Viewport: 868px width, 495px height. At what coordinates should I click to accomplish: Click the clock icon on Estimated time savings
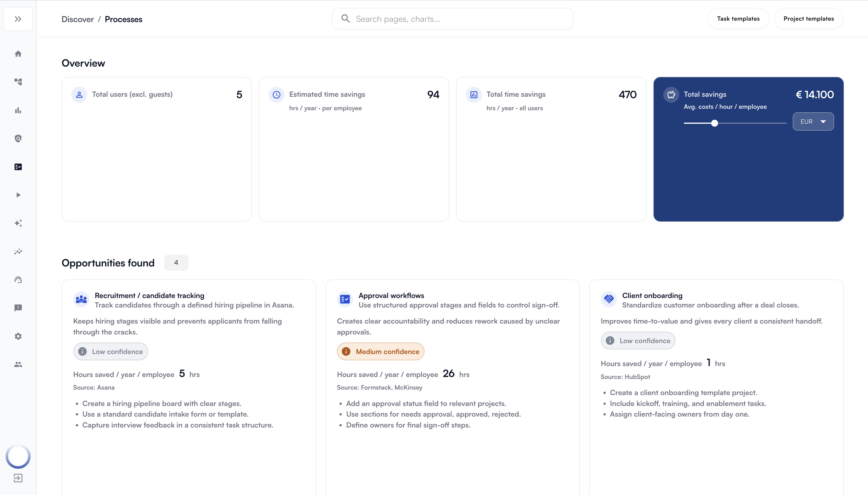(276, 94)
